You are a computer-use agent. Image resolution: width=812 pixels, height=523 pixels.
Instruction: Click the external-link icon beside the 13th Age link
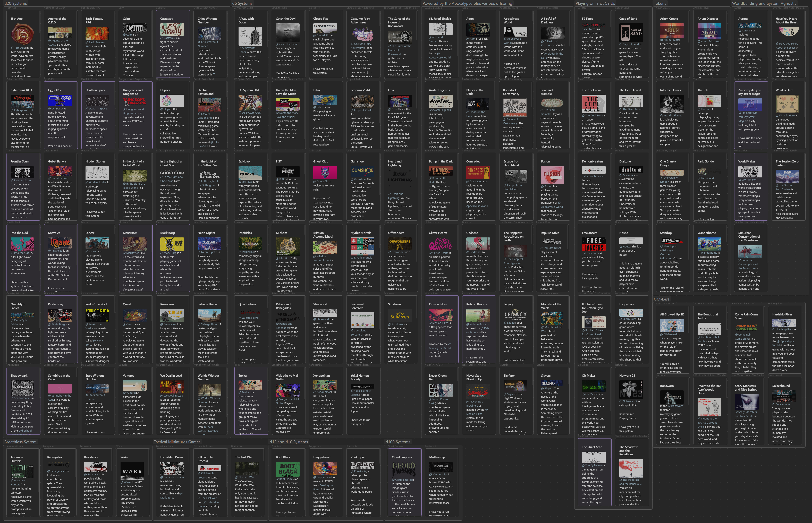point(12,48)
